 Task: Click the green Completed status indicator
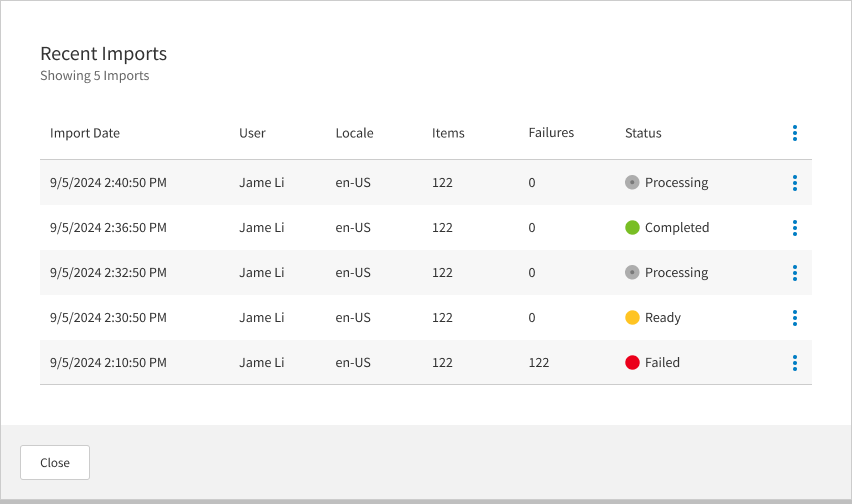coord(632,228)
